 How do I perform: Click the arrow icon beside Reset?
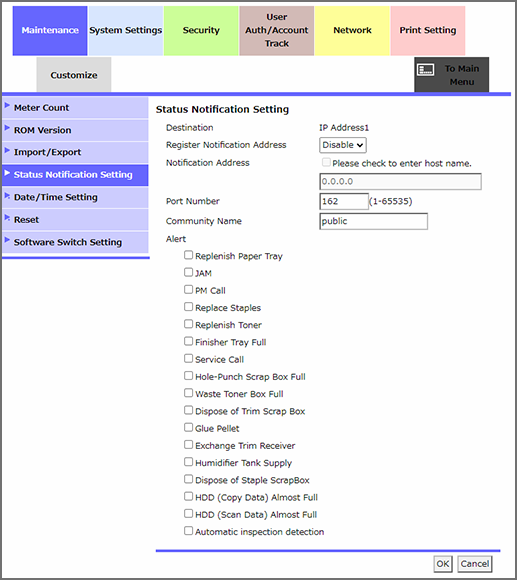7,218
